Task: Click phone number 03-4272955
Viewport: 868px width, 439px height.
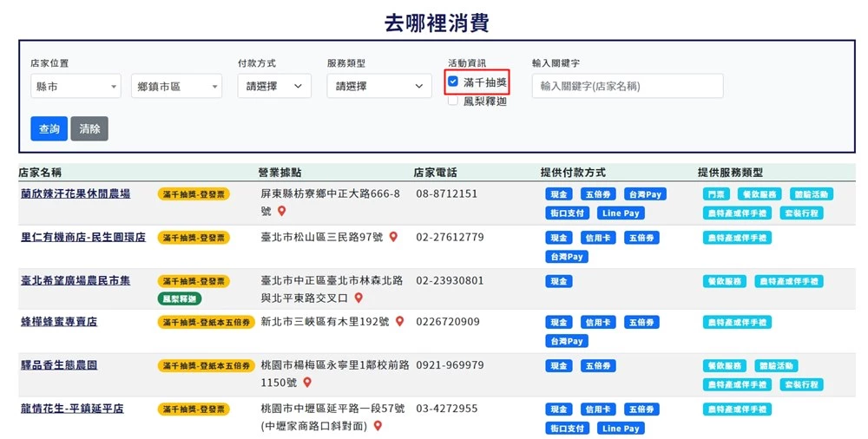Action: (x=447, y=409)
